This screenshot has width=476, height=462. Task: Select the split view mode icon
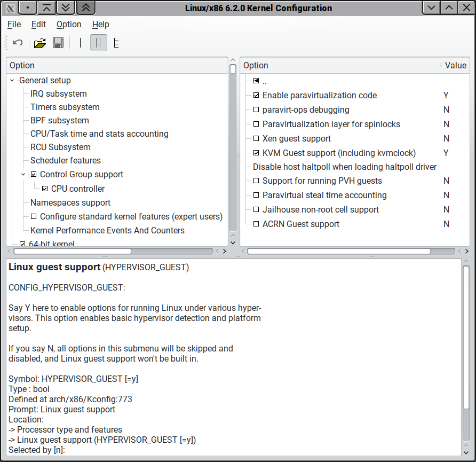pyautogui.click(x=98, y=43)
